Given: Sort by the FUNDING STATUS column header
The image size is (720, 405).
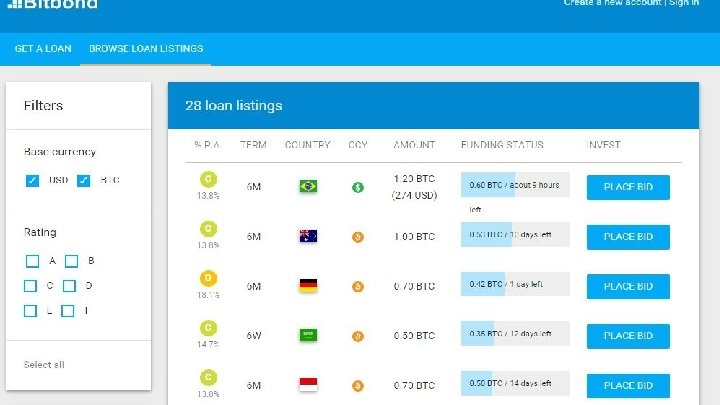Looking at the screenshot, I should click(x=502, y=145).
